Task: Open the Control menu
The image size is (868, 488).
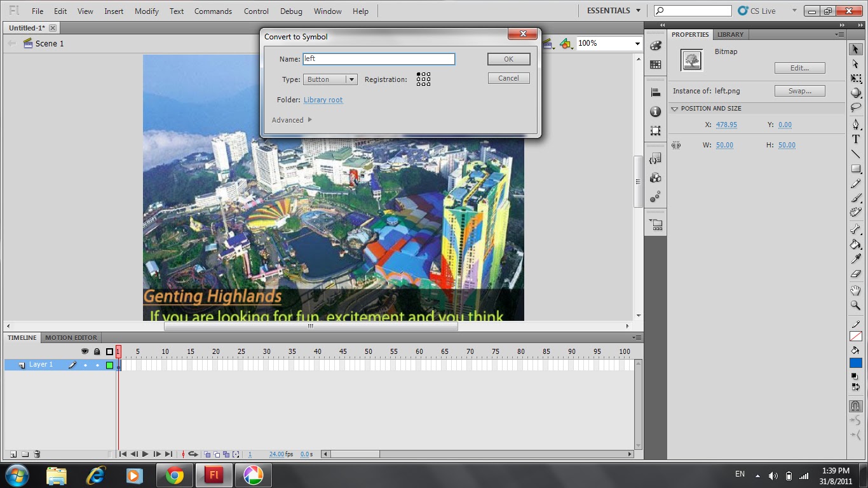Action: tap(256, 11)
